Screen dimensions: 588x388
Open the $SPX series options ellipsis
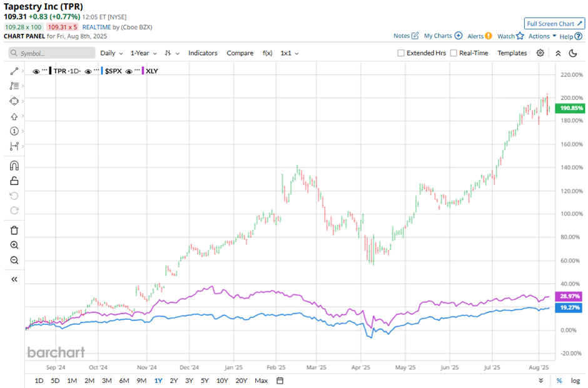(x=96, y=70)
